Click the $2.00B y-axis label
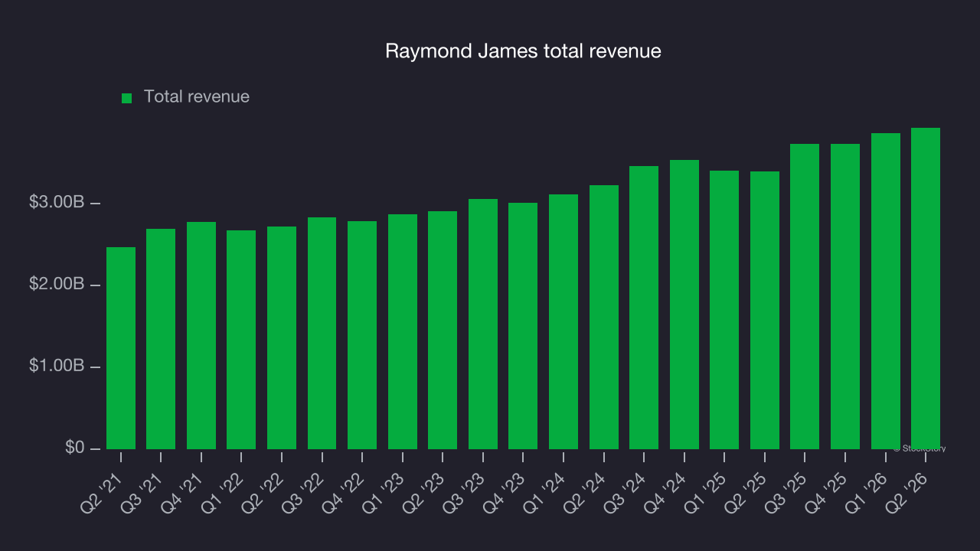 [57, 285]
